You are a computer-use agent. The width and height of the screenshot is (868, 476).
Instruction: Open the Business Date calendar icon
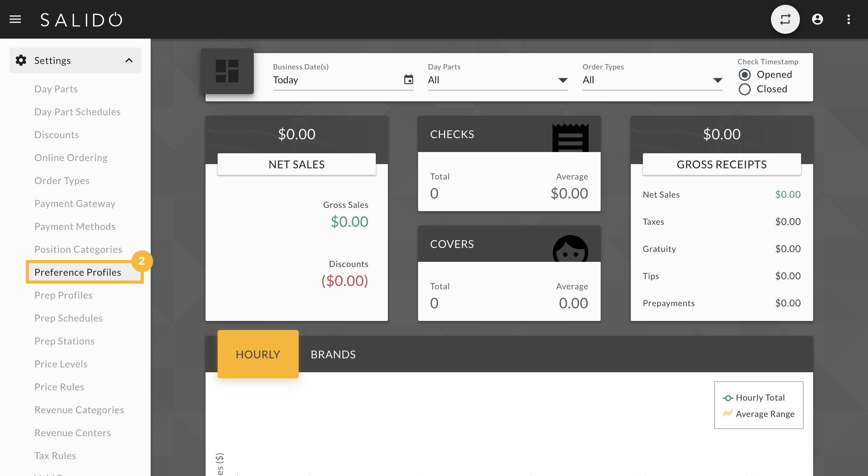pyautogui.click(x=408, y=80)
